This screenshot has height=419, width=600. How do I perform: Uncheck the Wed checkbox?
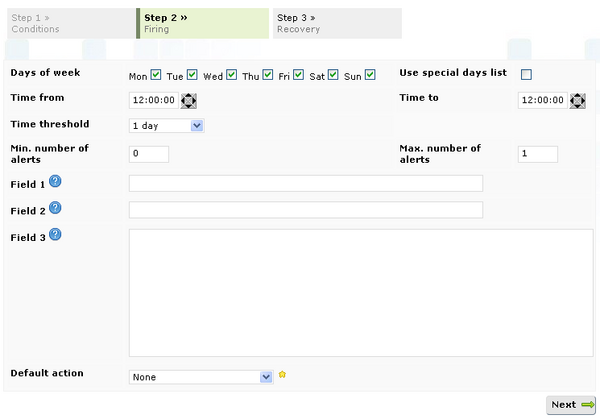(232, 75)
